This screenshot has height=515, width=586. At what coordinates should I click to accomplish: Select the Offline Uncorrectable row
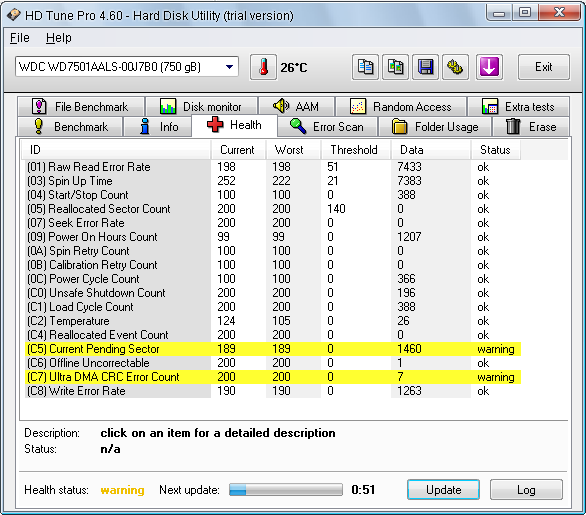tap(273, 363)
